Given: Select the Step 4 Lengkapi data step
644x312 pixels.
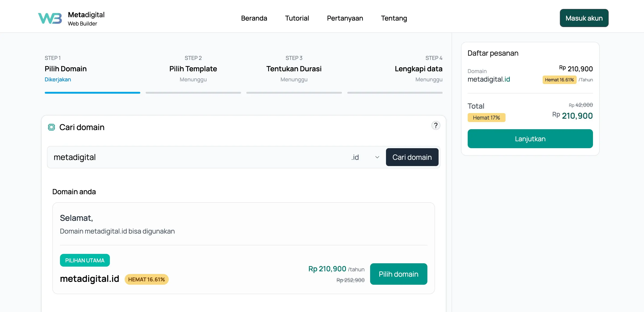Looking at the screenshot, I should [418, 69].
